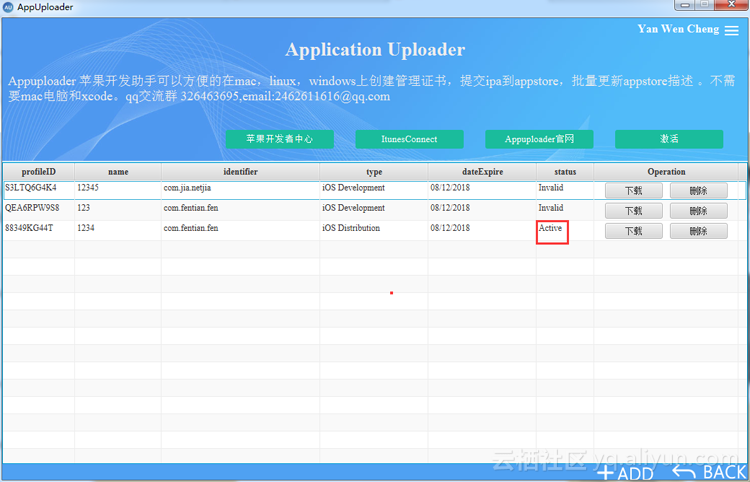
Task: Click the Operation column header
Action: 666,172
